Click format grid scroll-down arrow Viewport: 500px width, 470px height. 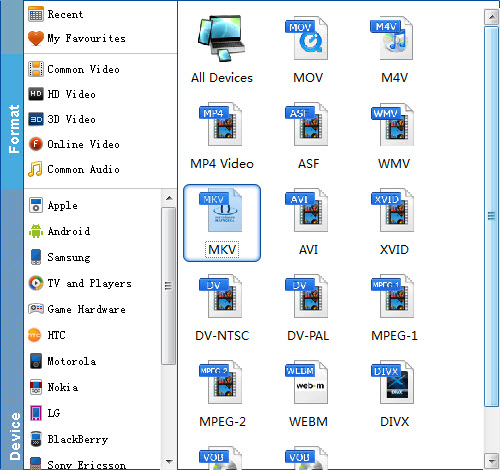(x=492, y=461)
